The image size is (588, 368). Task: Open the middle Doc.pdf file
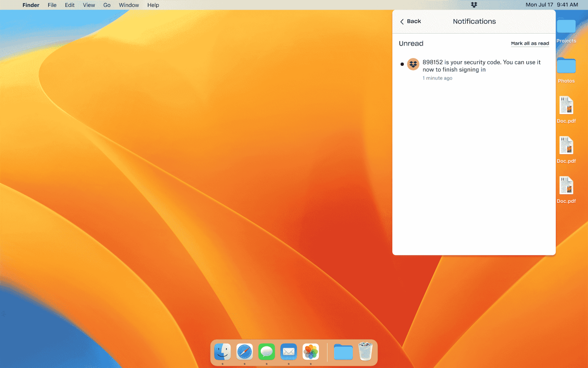click(x=566, y=144)
